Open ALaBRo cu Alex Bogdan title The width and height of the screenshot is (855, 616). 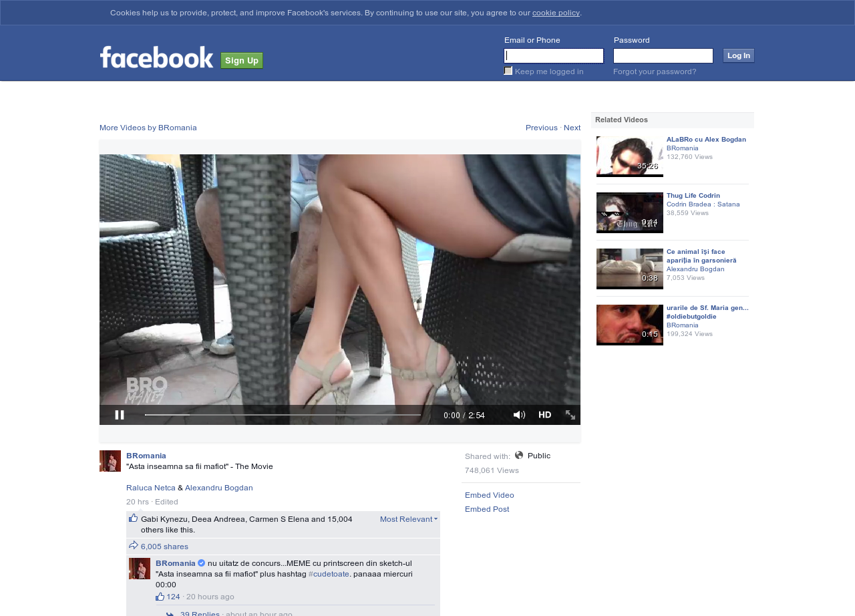click(706, 140)
